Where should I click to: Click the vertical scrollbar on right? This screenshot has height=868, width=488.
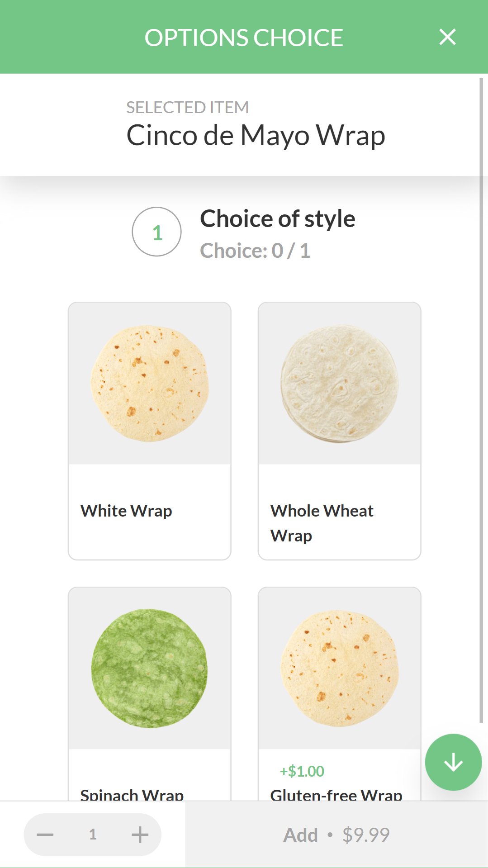pyautogui.click(x=481, y=398)
